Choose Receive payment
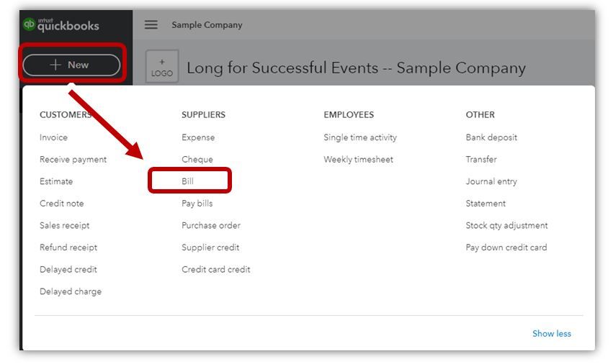Image resolution: width=613 pixels, height=364 pixels. [x=73, y=160]
